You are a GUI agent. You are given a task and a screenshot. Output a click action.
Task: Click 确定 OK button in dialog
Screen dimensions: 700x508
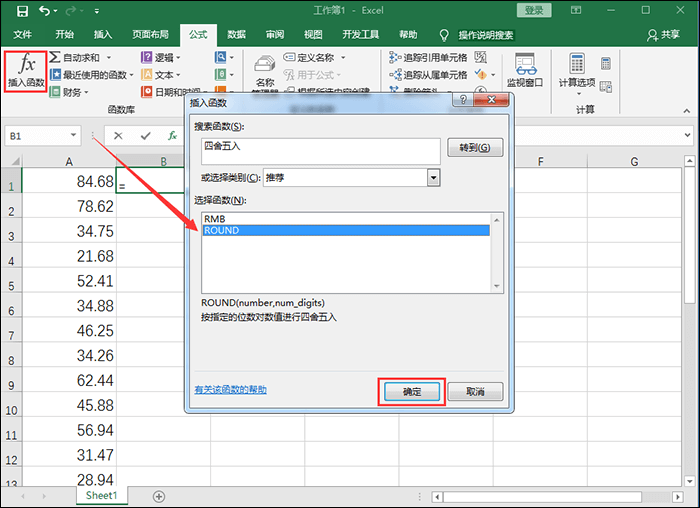[x=412, y=392]
